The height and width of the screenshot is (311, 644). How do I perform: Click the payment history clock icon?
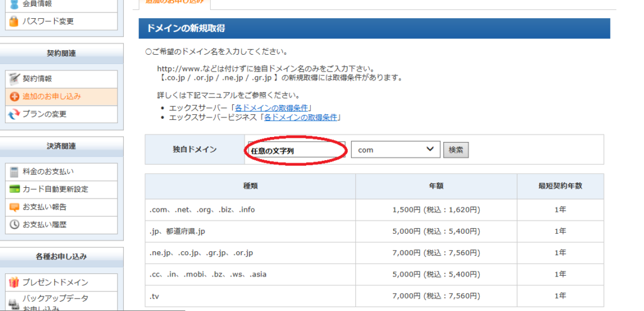tap(14, 224)
